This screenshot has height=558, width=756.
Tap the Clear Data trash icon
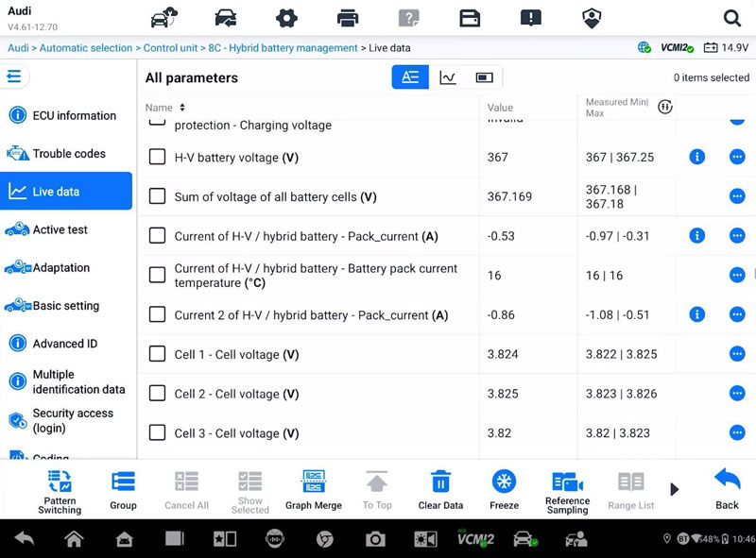[440, 483]
